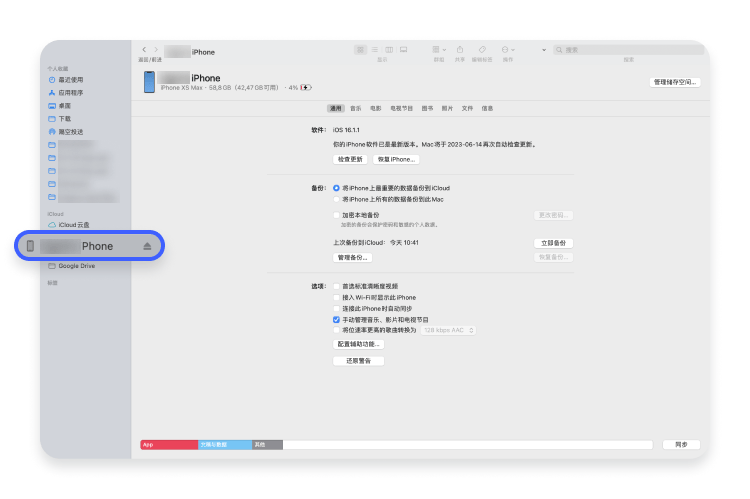Click the 还原警告 button
The image size is (750, 499).
[358, 361]
